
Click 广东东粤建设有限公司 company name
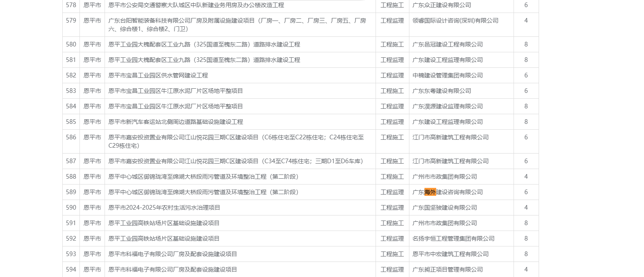(x=442, y=91)
